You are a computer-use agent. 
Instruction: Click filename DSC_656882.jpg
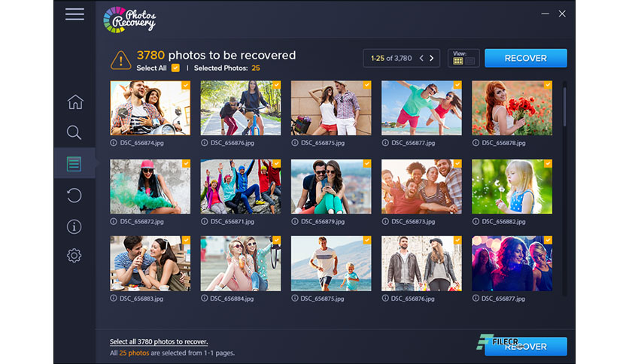[x=503, y=221]
